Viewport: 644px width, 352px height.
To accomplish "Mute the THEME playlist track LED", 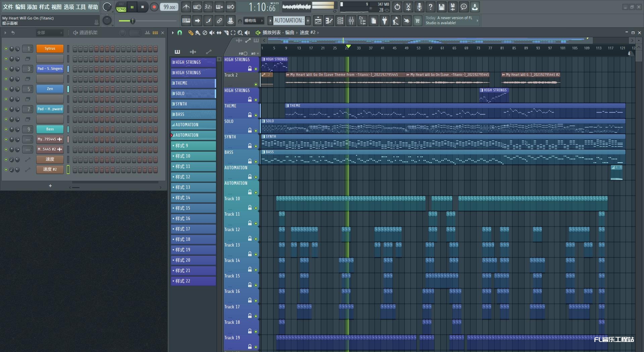I will click(x=256, y=115).
